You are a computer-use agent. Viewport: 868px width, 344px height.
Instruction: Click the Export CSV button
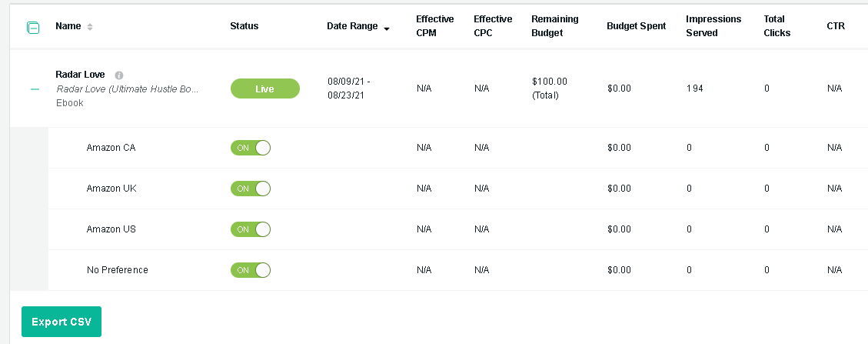point(62,322)
